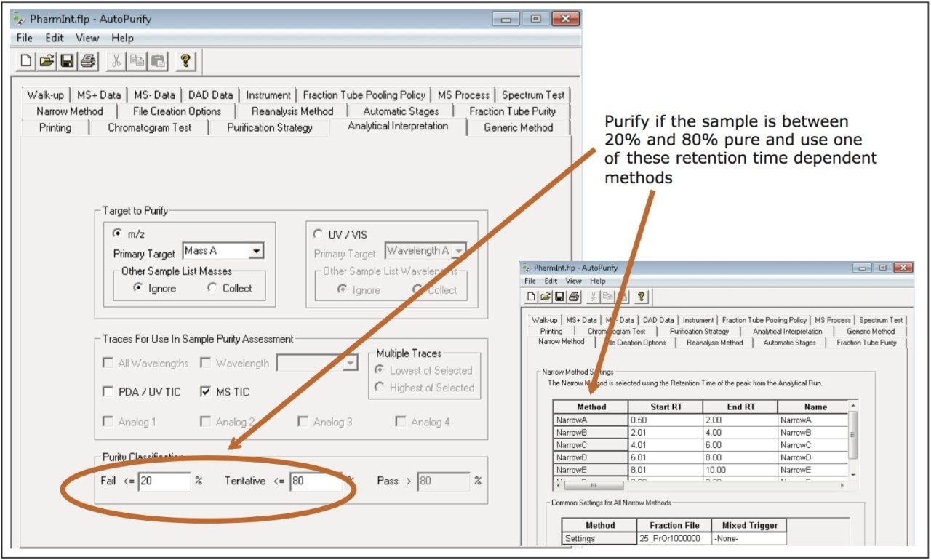Select UV / VIS target radio button

(x=317, y=234)
